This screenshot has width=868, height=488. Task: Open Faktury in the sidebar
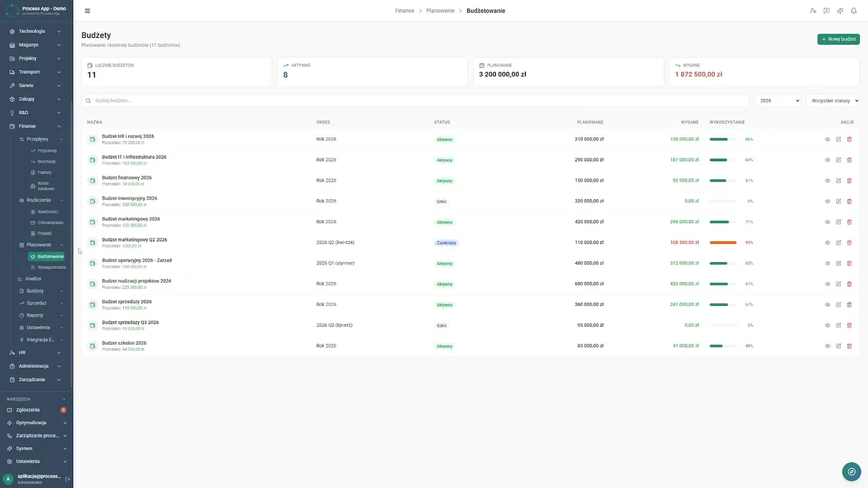[44, 172]
